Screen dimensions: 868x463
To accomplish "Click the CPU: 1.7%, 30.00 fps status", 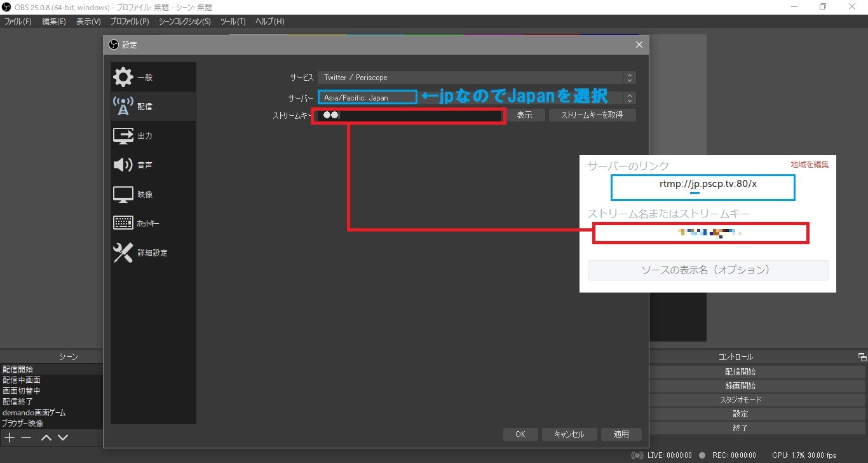I will 804,455.
